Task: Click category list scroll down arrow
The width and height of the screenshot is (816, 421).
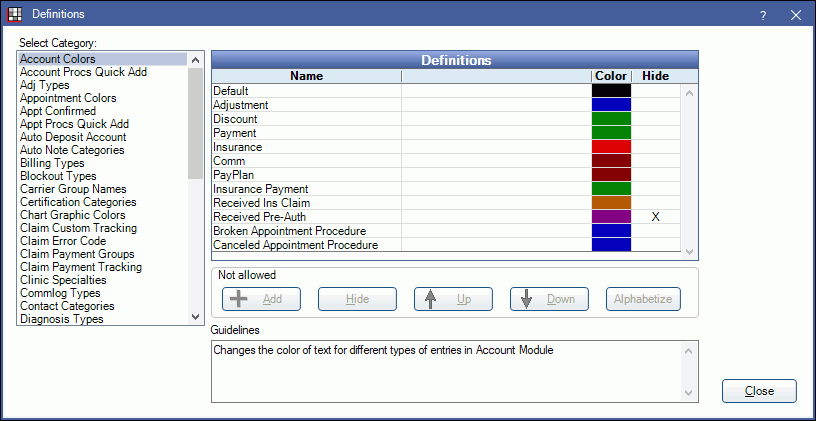Action: pyautogui.click(x=196, y=316)
